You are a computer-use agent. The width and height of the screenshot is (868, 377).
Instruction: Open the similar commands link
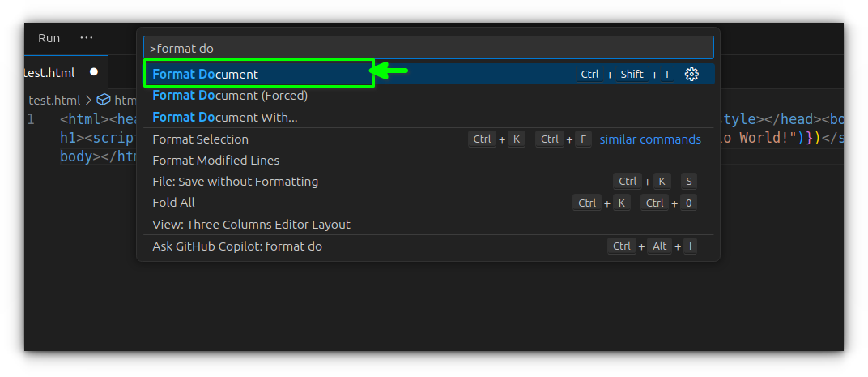(650, 139)
